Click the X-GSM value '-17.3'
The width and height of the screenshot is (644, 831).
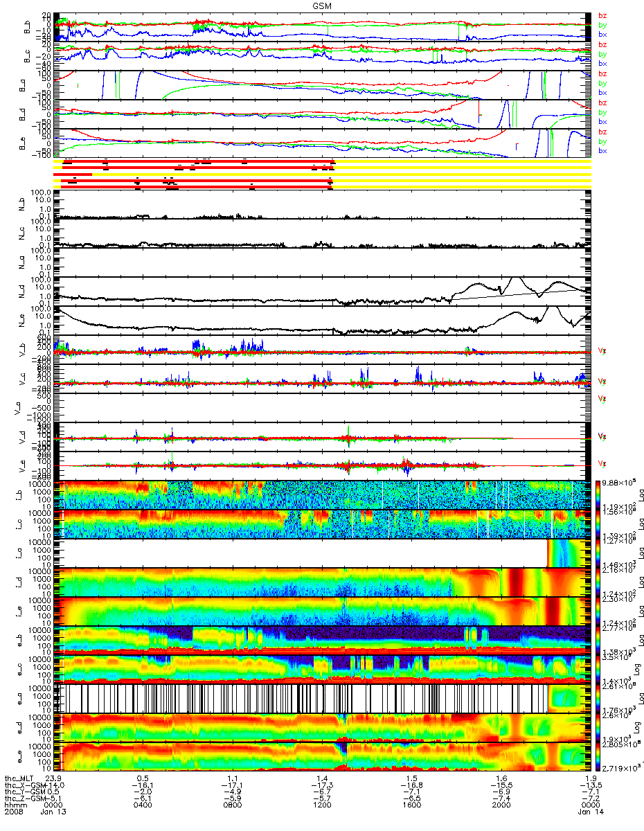click(321, 785)
